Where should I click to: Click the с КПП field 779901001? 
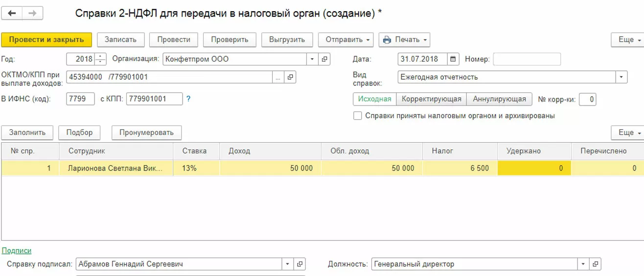tap(154, 99)
